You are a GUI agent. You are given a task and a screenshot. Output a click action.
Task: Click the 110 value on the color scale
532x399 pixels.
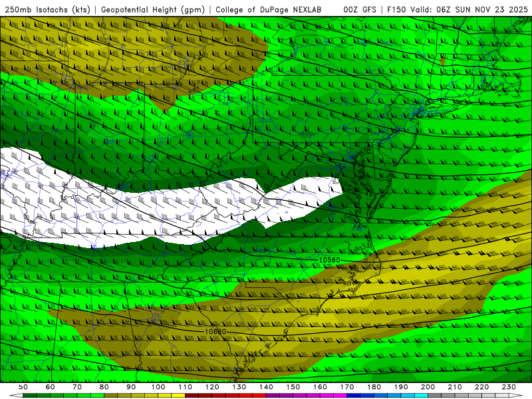pyautogui.click(x=185, y=387)
